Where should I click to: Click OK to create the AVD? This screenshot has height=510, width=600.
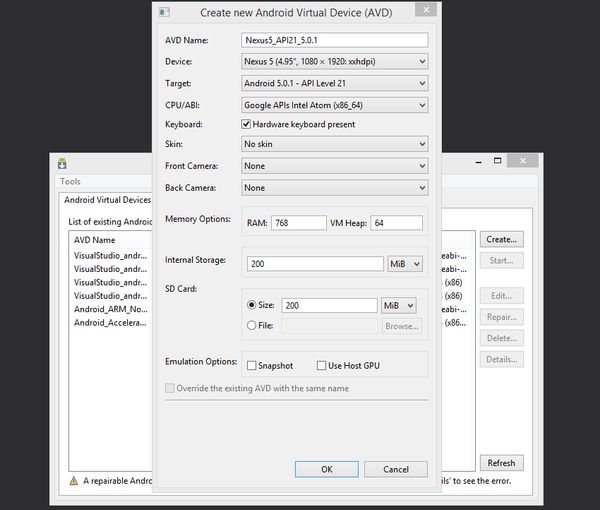[327, 469]
